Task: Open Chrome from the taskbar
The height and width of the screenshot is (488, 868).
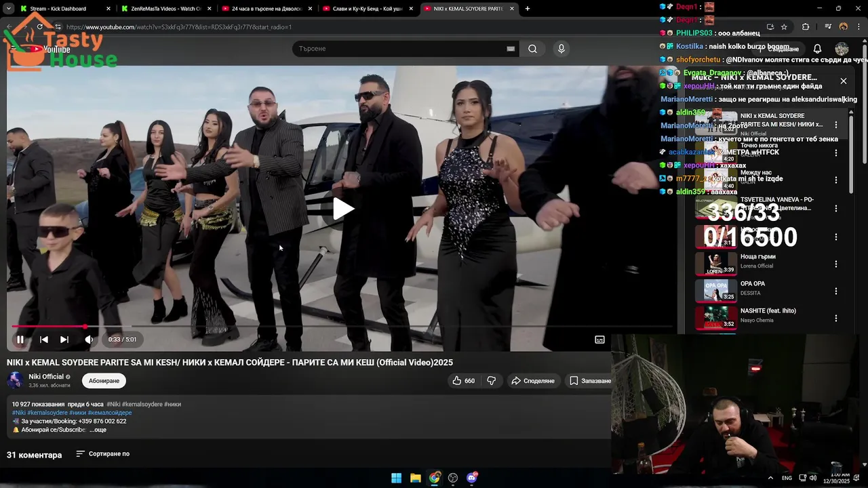Action: 435,478
